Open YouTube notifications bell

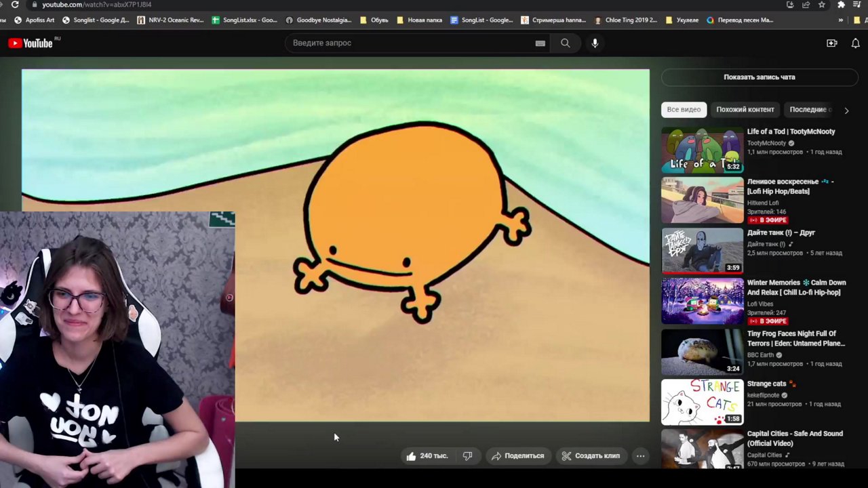click(855, 43)
